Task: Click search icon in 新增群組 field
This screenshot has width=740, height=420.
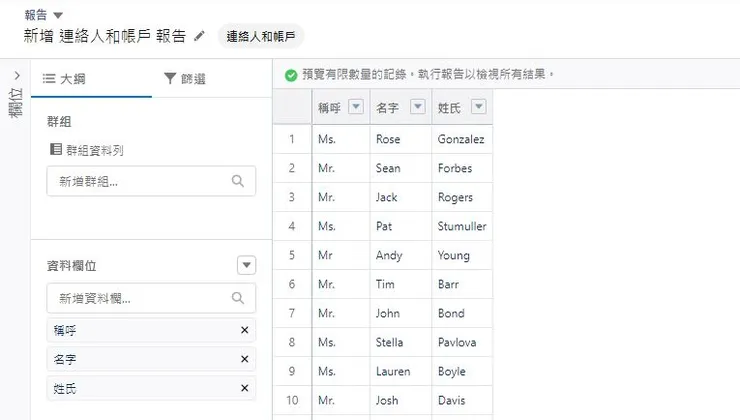Action: (238, 181)
